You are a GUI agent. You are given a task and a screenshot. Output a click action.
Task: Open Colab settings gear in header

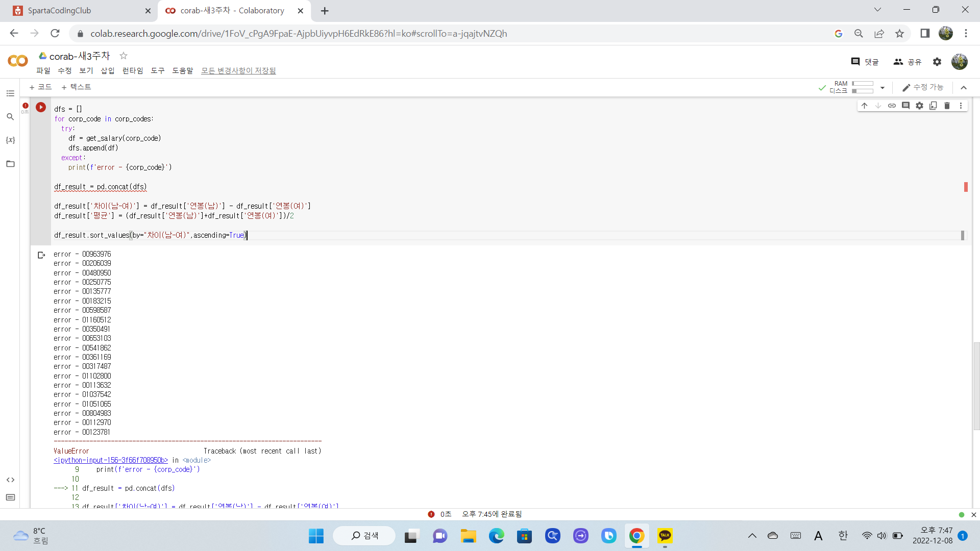pyautogui.click(x=937, y=62)
